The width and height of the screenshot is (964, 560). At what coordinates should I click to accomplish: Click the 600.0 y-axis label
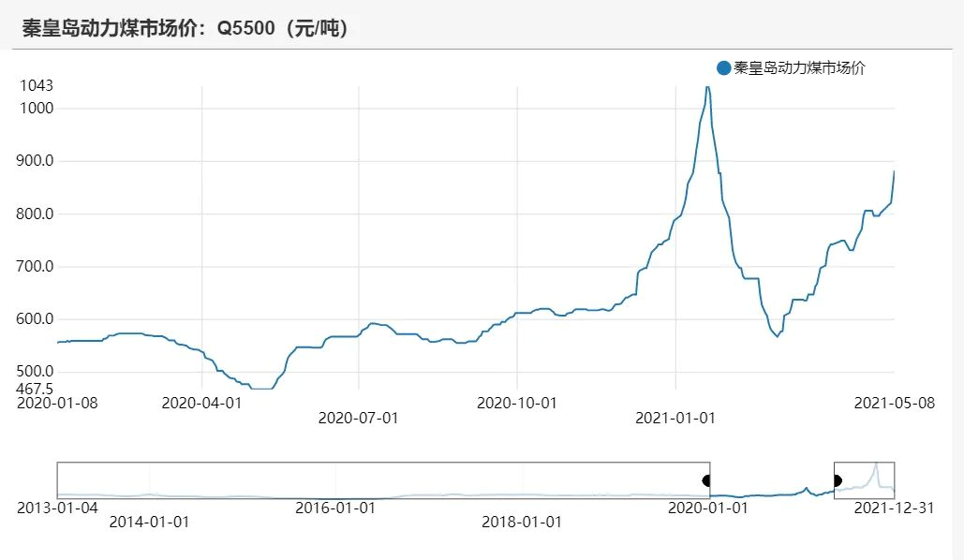[x=35, y=319]
